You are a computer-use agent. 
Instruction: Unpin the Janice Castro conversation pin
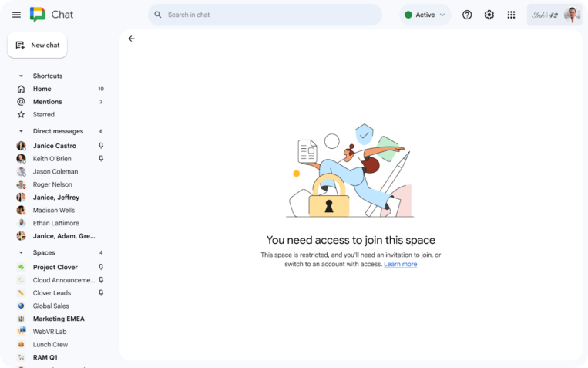pos(101,145)
